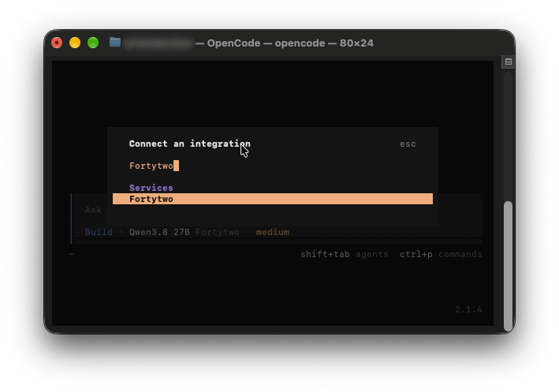
Task: Minimize the window with yellow button
Action: pos(75,43)
